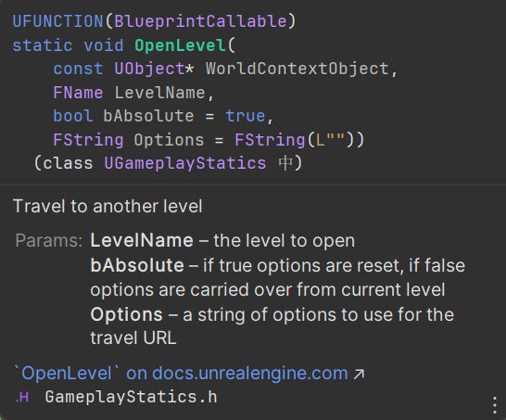Click the .H header file icon
This screenshot has height=420, width=506.
point(22,397)
